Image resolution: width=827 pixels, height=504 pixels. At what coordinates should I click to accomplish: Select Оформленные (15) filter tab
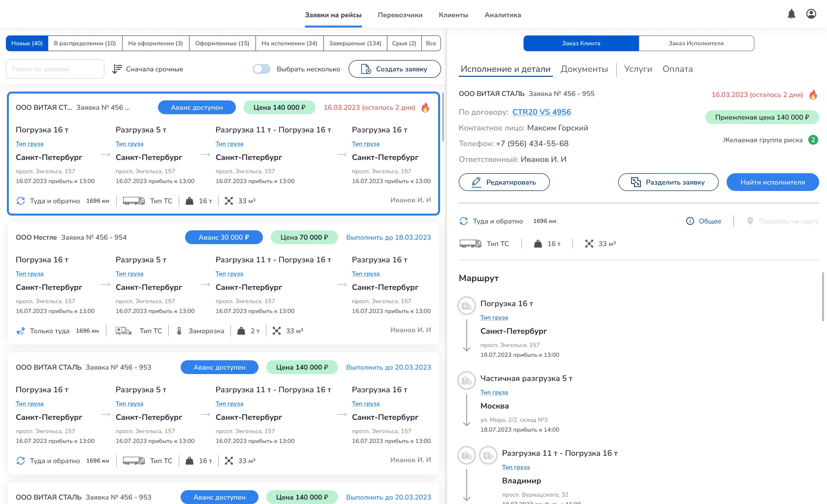pos(223,43)
